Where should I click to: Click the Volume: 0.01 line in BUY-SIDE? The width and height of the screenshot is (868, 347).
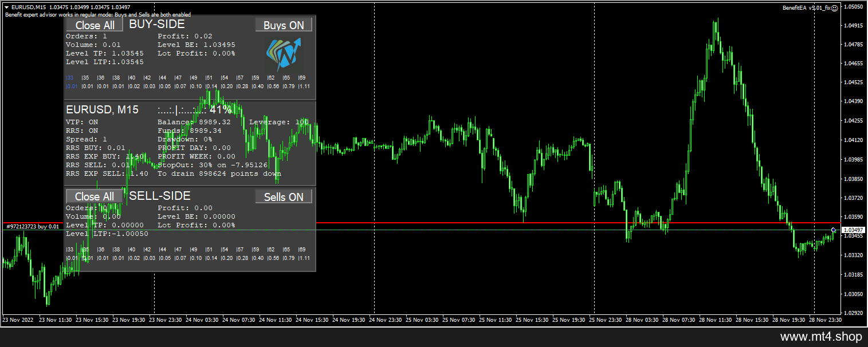point(93,45)
